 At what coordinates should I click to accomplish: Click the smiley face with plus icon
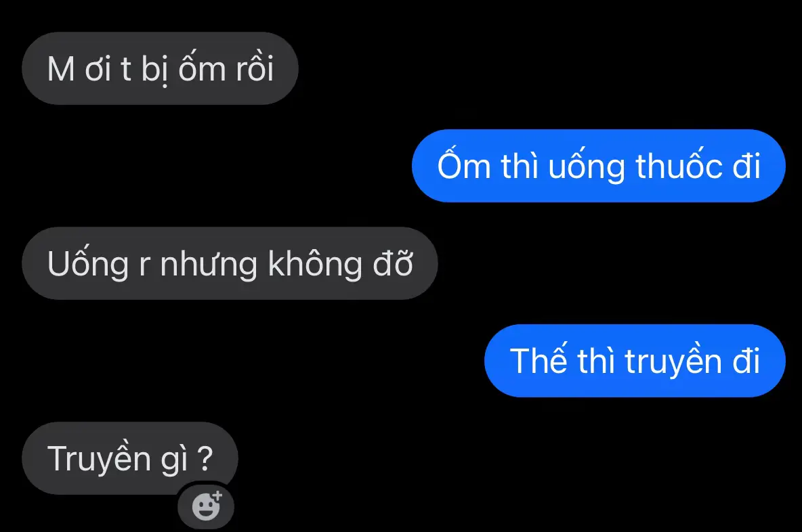point(207,506)
